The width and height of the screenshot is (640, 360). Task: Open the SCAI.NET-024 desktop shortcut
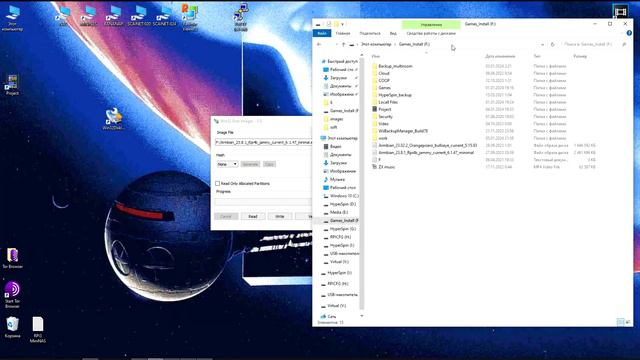pyautogui.click(x=164, y=16)
